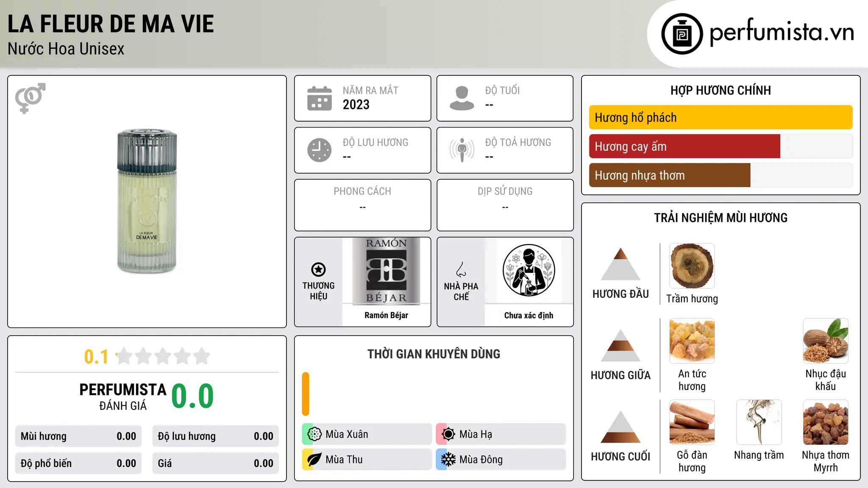Click the sillage icon beside Độ toả hương

click(x=462, y=150)
